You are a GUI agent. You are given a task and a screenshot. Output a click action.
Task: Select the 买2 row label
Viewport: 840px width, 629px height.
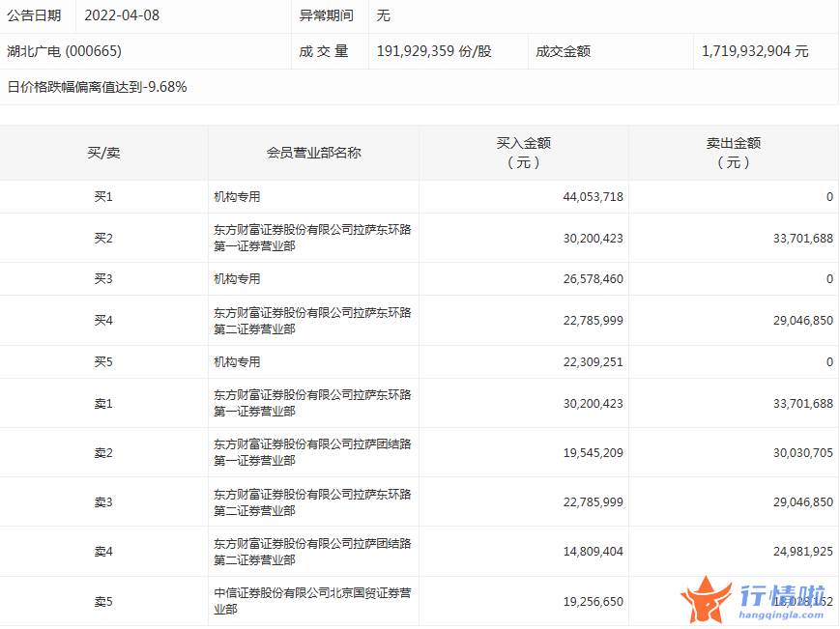pyautogui.click(x=103, y=239)
